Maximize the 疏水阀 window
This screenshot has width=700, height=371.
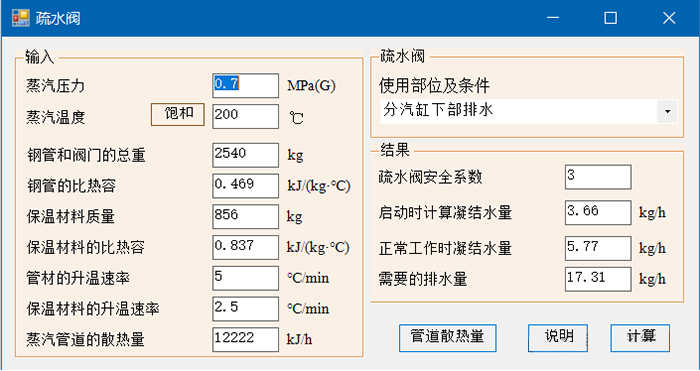(610, 18)
